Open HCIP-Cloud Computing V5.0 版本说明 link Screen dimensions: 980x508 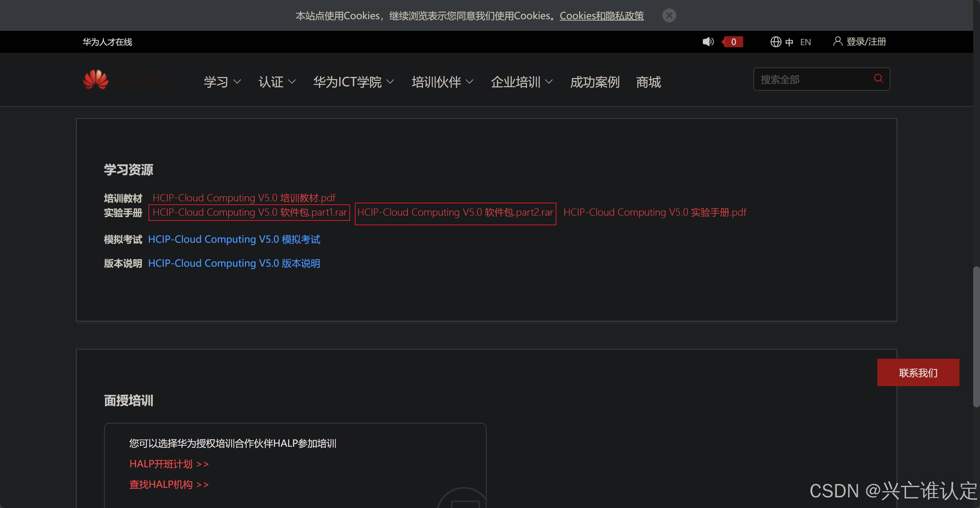point(234,263)
